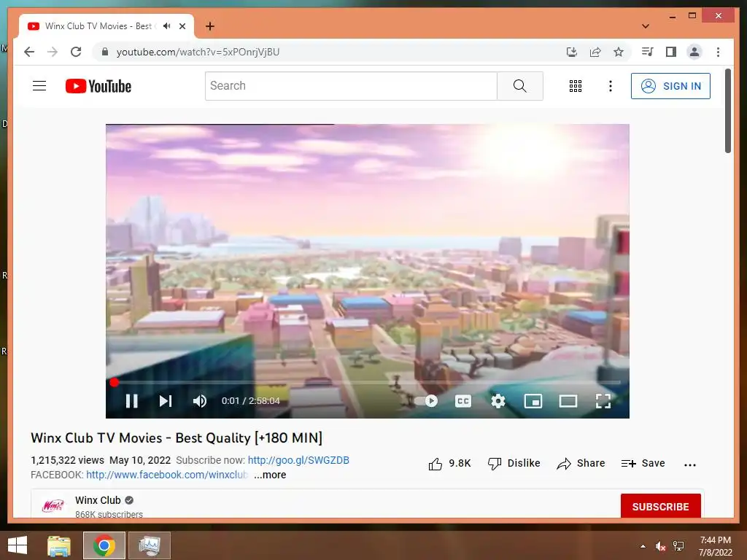Click the video title text
Screen dimensions: 747x560
[x=177, y=437]
